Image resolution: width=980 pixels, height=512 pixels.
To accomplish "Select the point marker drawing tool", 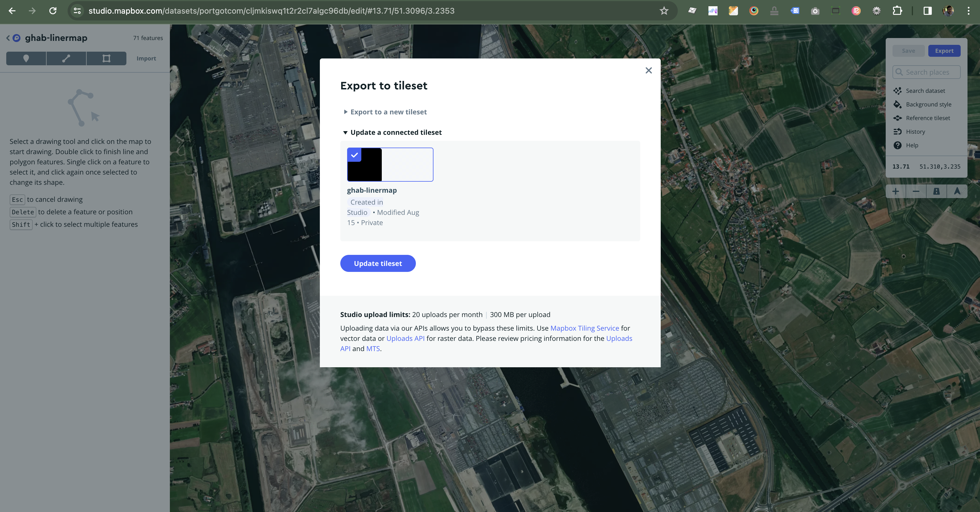I will [x=26, y=58].
